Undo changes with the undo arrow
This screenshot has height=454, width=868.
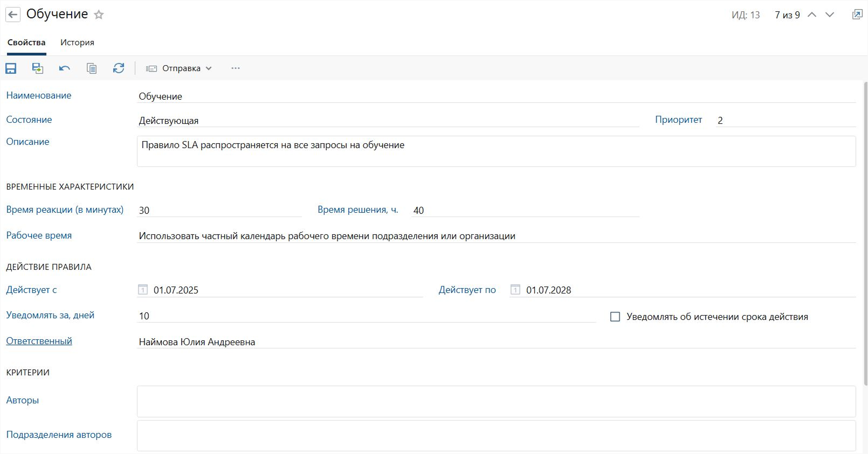(65, 68)
